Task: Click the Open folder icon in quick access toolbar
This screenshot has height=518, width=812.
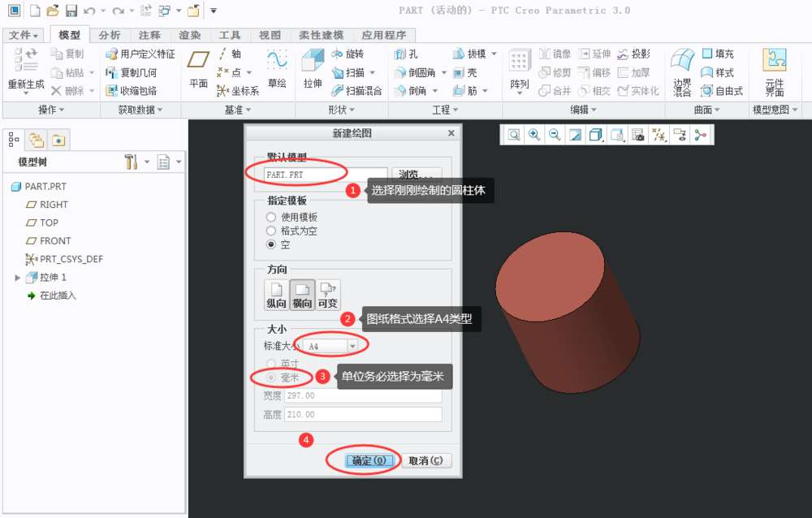Action: point(52,11)
